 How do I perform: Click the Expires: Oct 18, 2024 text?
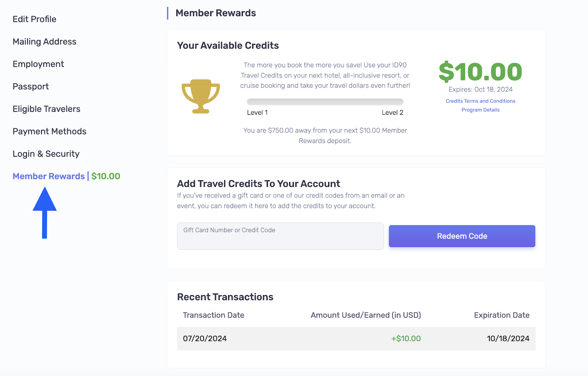(x=480, y=89)
